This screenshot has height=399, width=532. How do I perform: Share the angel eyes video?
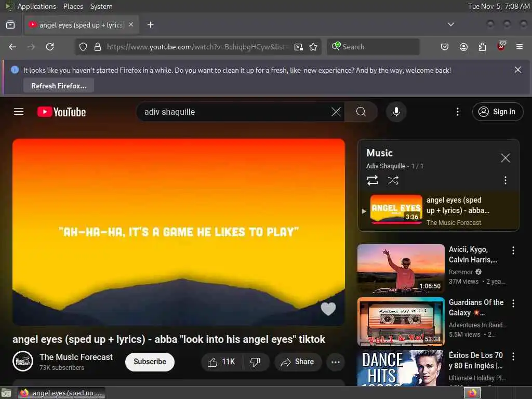coord(298,362)
